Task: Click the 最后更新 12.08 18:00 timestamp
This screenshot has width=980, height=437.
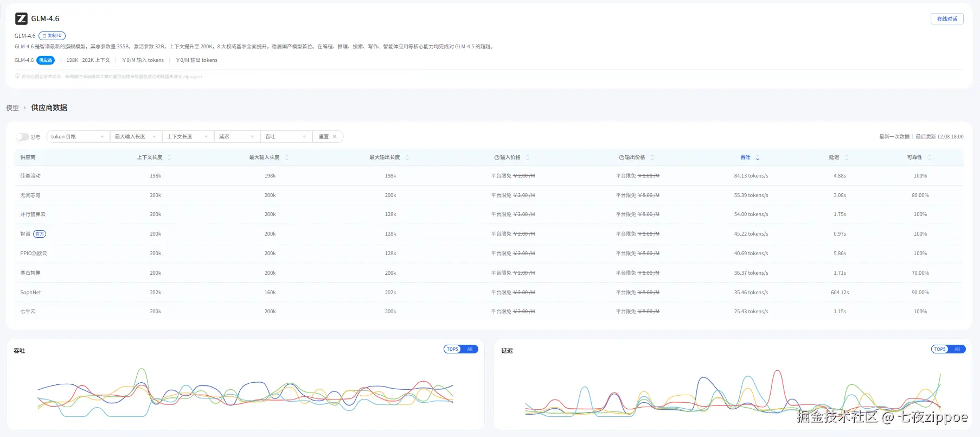Action: pyautogui.click(x=940, y=137)
